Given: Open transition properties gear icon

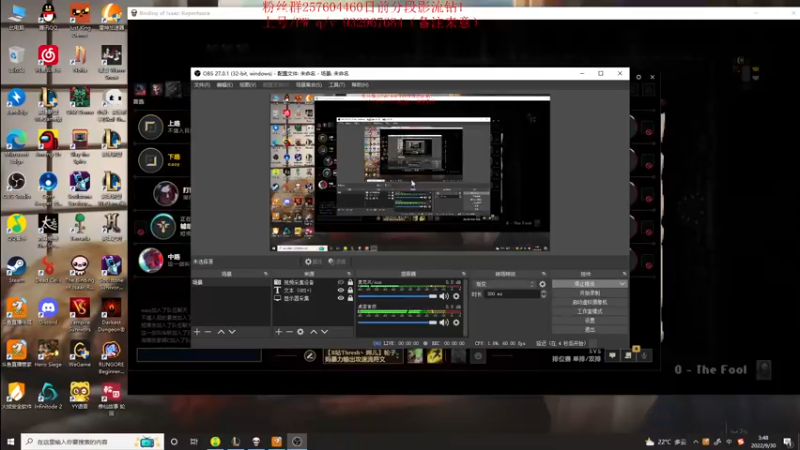Looking at the screenshot, I should (542, 284).
